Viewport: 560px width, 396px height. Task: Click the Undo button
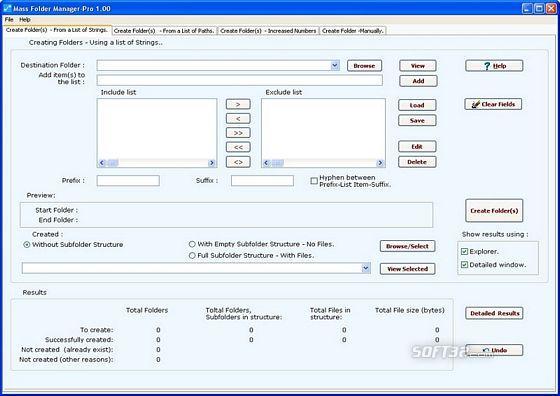pyautogui.click(x=494, y=350)
